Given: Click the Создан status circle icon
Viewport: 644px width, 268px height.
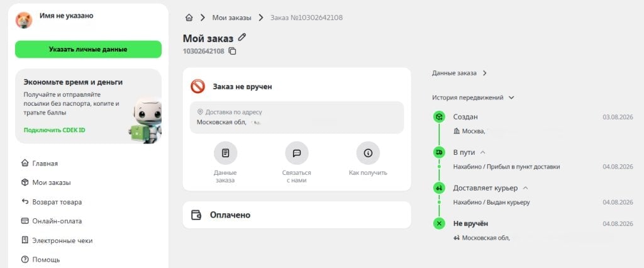Looking at the screenshot, I should 439,117.
